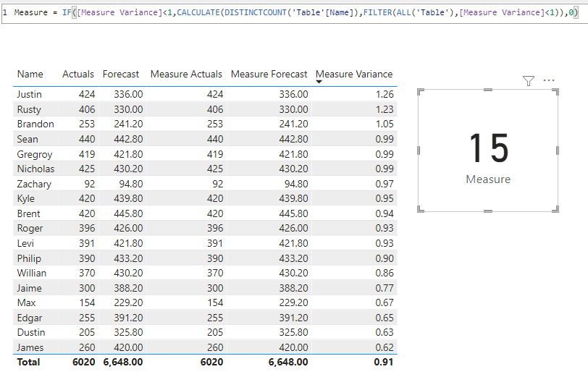Click Max's variance value 0.67
Viewport: 588px width, 377px height.
coord(385,302)
